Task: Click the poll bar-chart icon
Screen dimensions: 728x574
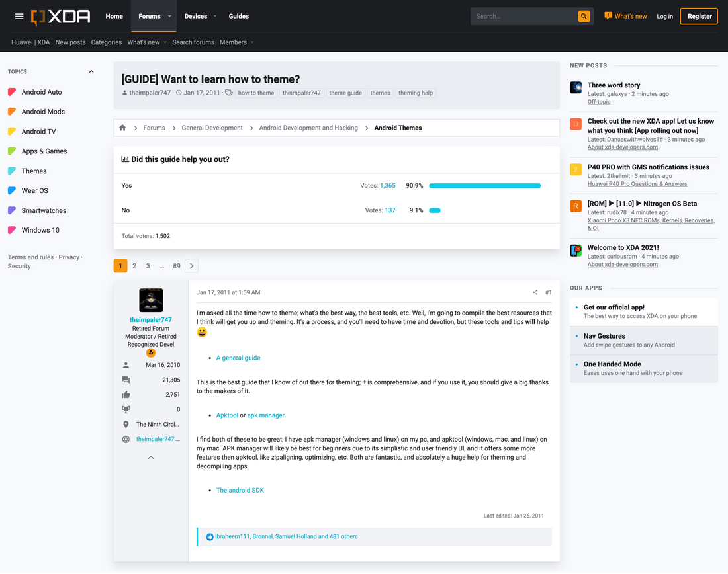Action: [x=124, y=159]
